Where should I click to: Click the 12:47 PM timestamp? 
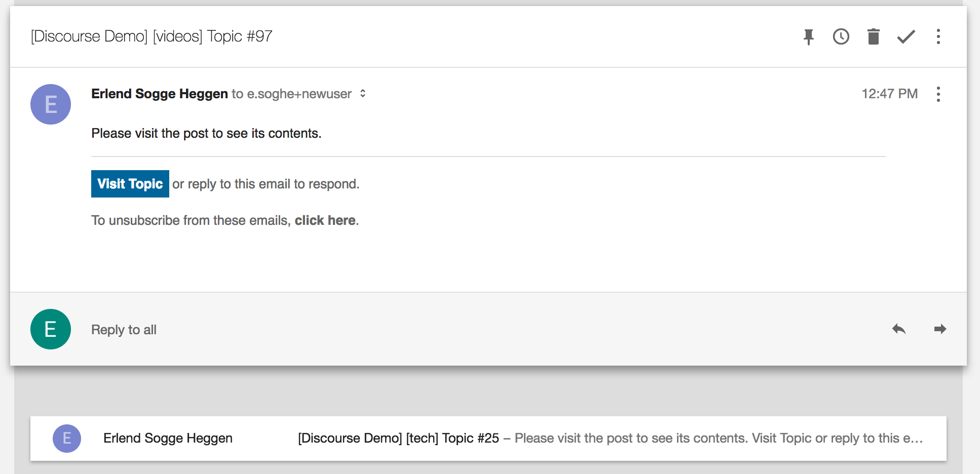(x=889, y=94)
